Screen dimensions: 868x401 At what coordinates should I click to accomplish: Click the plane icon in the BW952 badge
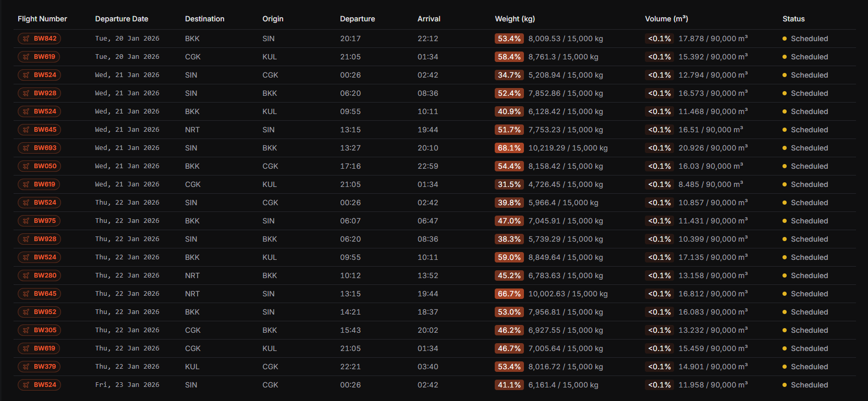(26, 312)
